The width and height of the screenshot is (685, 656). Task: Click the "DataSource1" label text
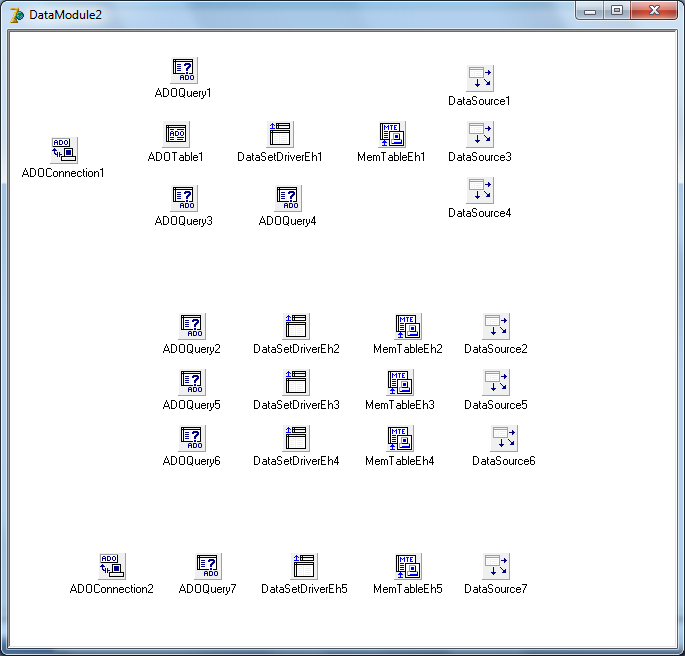[479, 101]
